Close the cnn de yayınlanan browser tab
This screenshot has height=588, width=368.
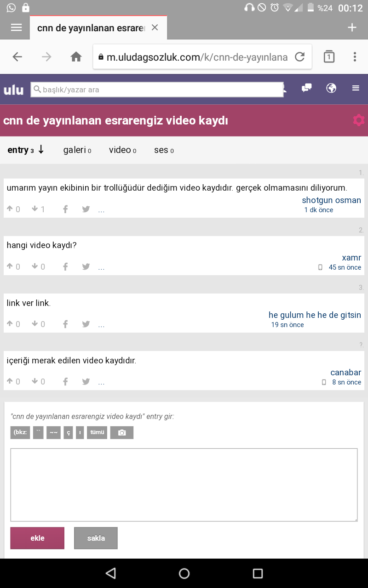[155, 28]
